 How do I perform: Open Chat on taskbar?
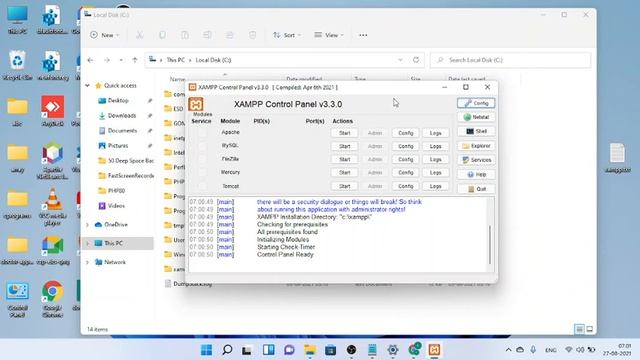coord(289,350)
